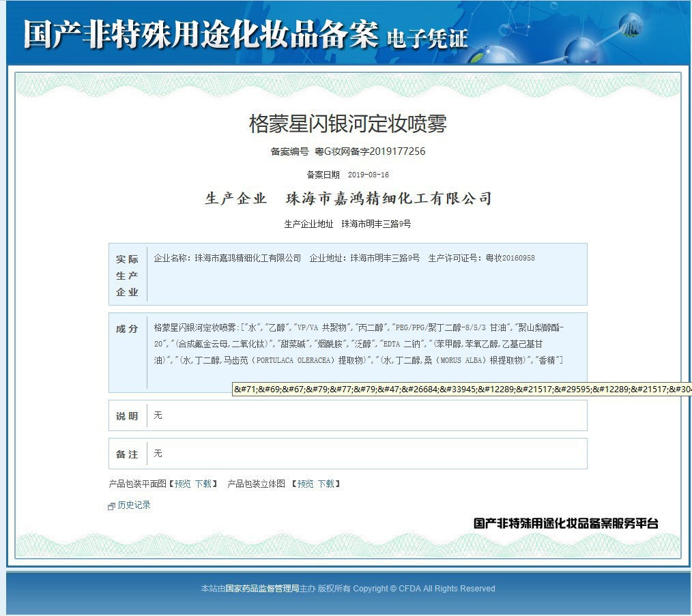This screenshot has width=692, height=616.
Task: Click the 国产非特殊用途化妆品备案服务平台 signature text
Action: click(566, 523)
